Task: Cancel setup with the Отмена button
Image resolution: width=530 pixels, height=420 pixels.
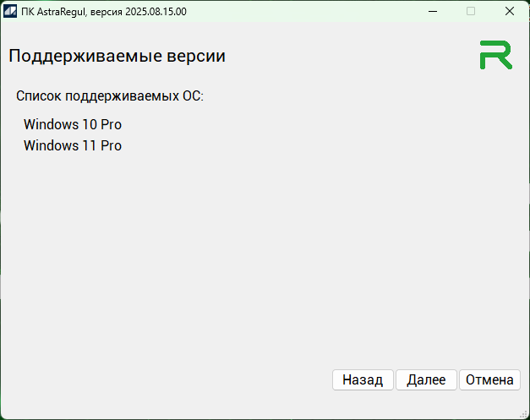Action: pos(489,380)
